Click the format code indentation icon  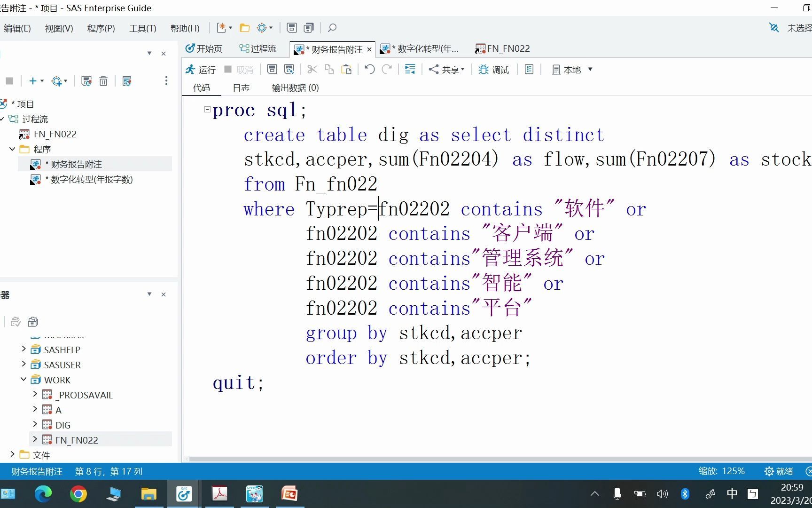[410, 70]
